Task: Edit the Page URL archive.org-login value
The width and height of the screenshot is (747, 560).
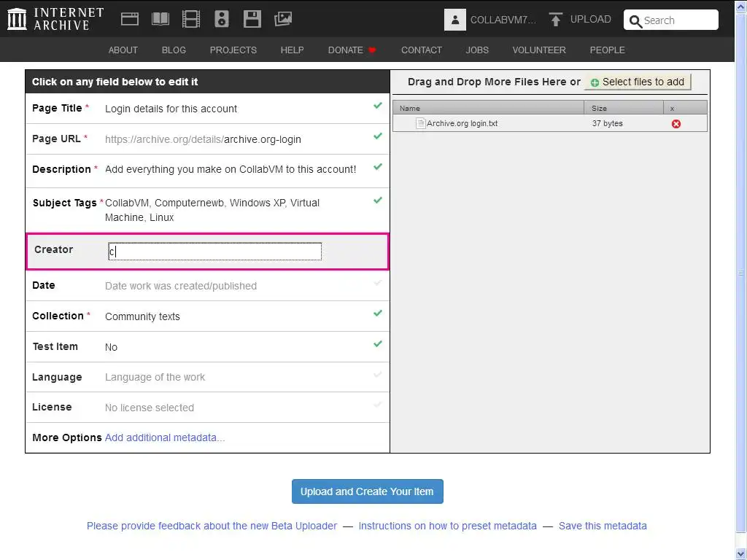Action: 263,139
